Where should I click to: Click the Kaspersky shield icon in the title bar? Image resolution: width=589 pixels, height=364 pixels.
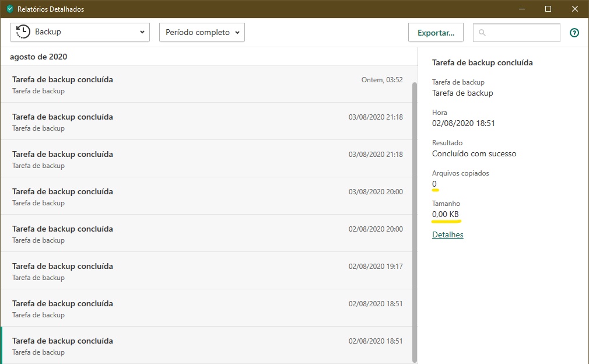(10, 9)
